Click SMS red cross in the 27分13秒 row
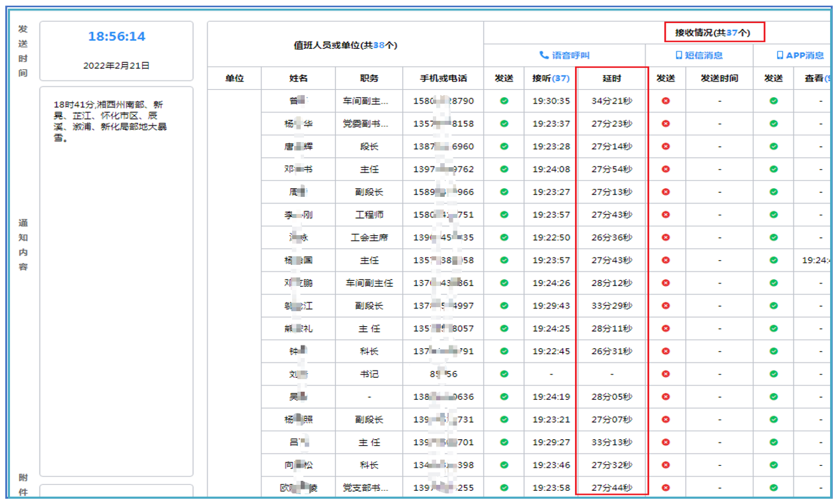This screenshot has width=838, height=504. 666,192
